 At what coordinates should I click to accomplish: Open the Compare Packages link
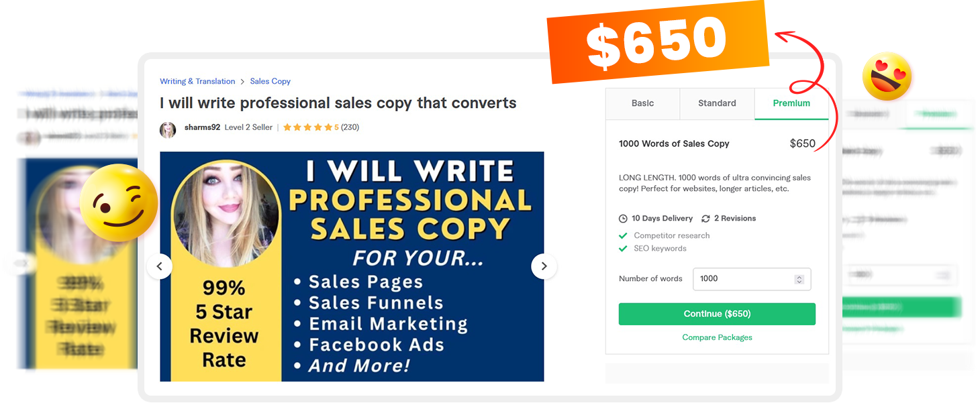point(717,337)
